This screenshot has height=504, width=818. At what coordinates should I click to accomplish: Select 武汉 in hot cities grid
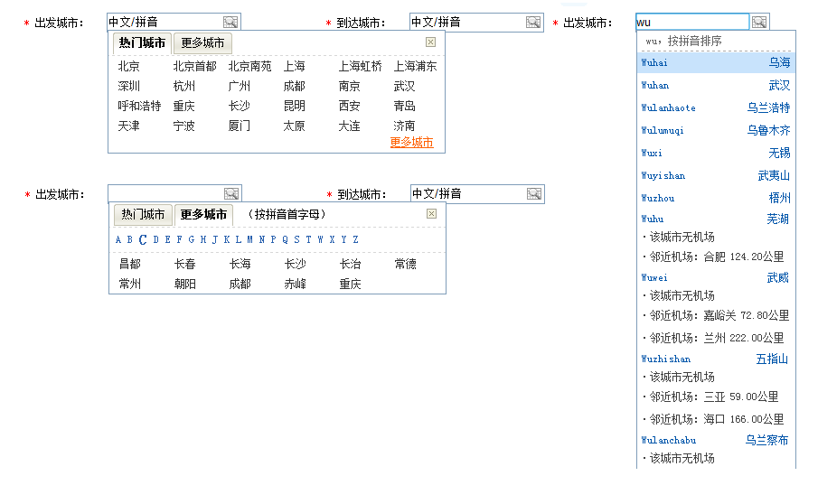click(404, 86)
